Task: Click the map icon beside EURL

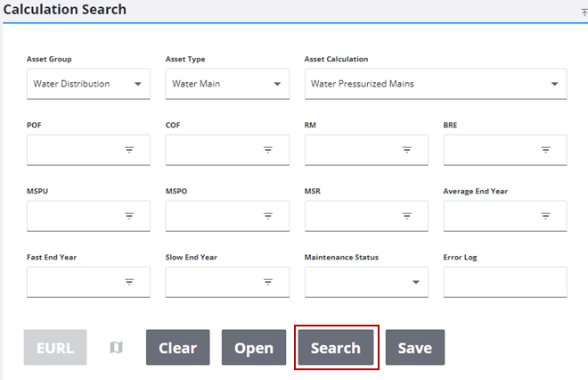Action: 116,348
